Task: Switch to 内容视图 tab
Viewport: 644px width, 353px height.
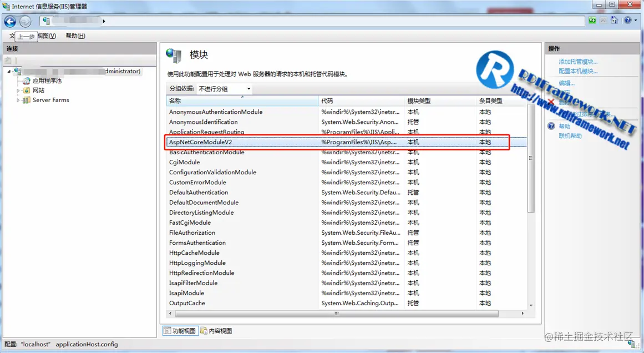Action: coord(217,330)
